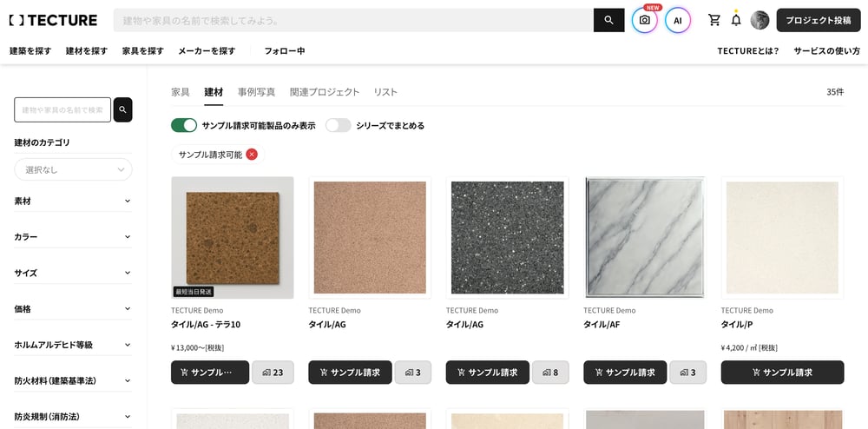Open the marble タイル/AF thumbnail
This screenshot has width=868, height=429.
[x=645, y=238]
